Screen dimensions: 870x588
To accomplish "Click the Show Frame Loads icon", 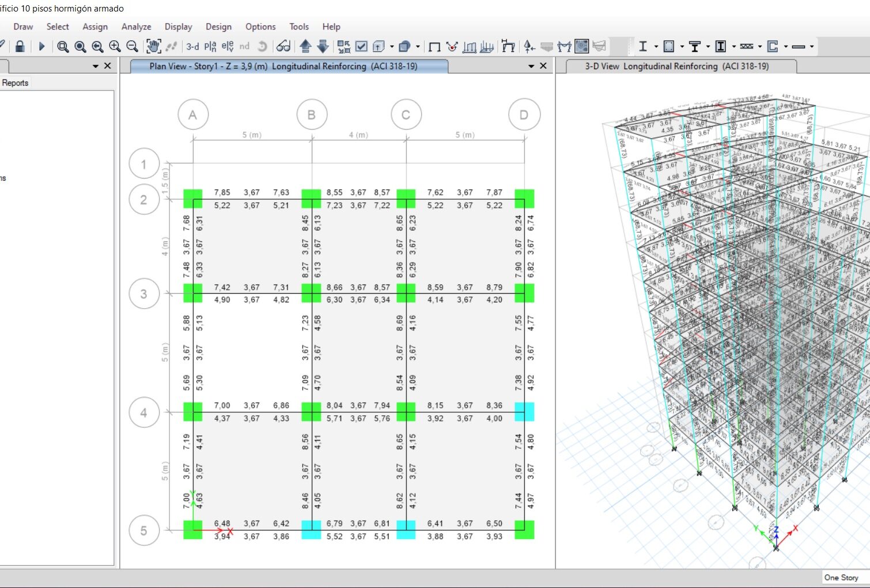I will tap(470, 47).
